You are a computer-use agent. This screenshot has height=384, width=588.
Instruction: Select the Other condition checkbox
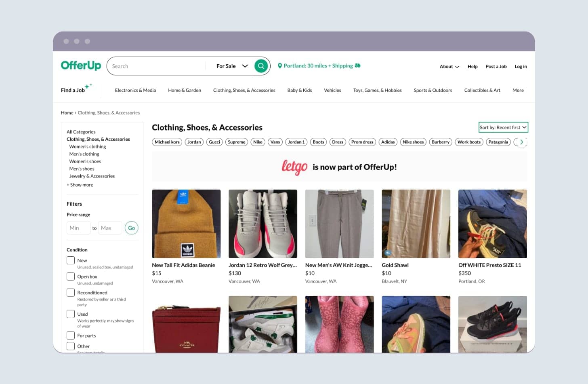point(71,346)
